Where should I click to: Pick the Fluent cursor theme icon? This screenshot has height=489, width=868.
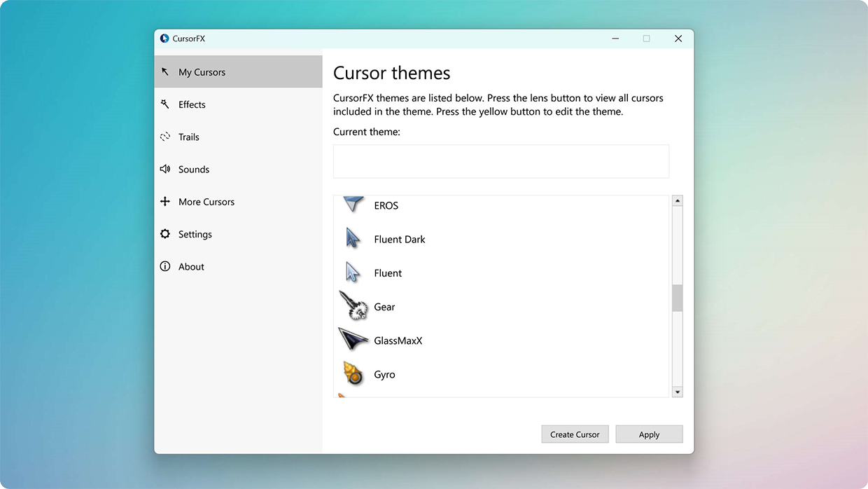coord(353,272)
